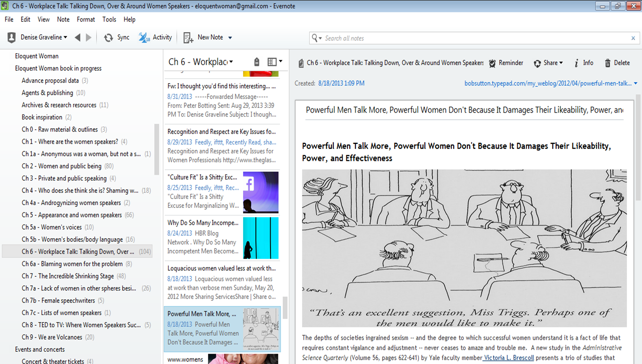Select Eloquent Woman book in progress stack
Viewport: 642px width, 364px height.
(x=58, y=68)
